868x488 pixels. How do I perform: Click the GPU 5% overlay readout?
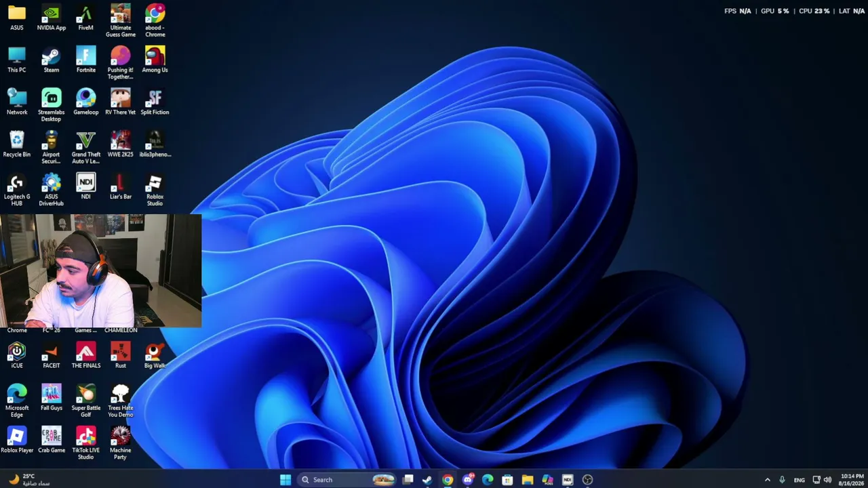point(775,11)
